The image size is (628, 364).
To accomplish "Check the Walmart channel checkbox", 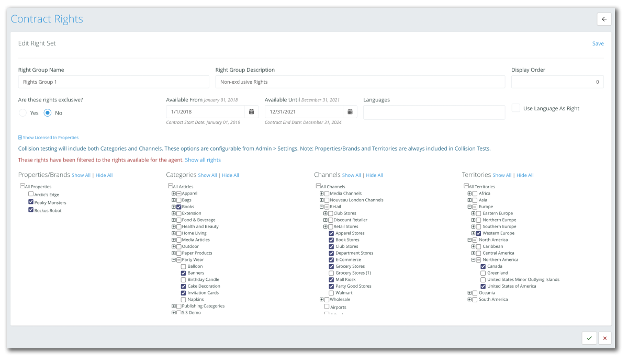I will click(331, 292).
